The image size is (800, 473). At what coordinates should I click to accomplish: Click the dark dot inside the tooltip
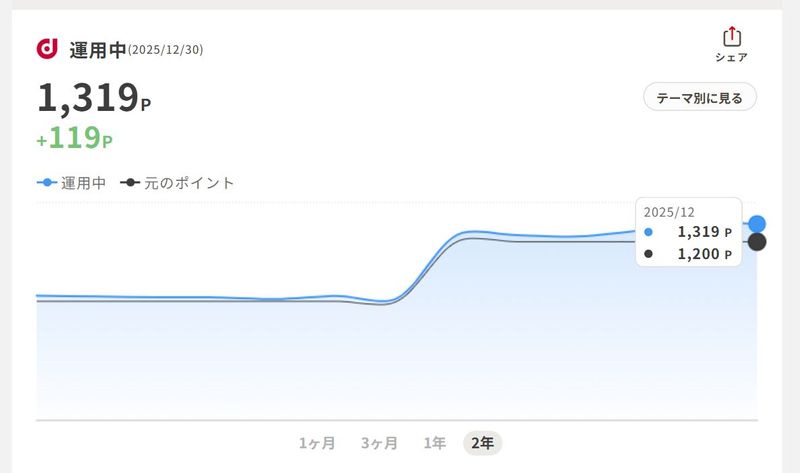(x=648, y=254)
